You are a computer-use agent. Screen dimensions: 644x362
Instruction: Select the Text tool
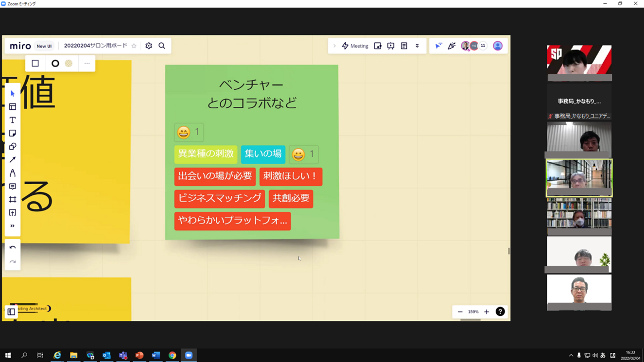pos(13,120)
